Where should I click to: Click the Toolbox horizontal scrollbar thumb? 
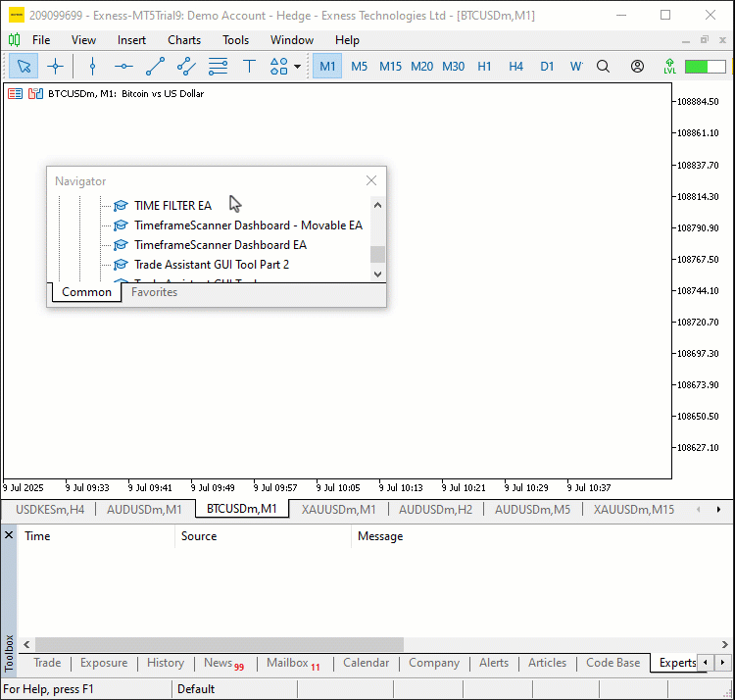pos(220,645)
